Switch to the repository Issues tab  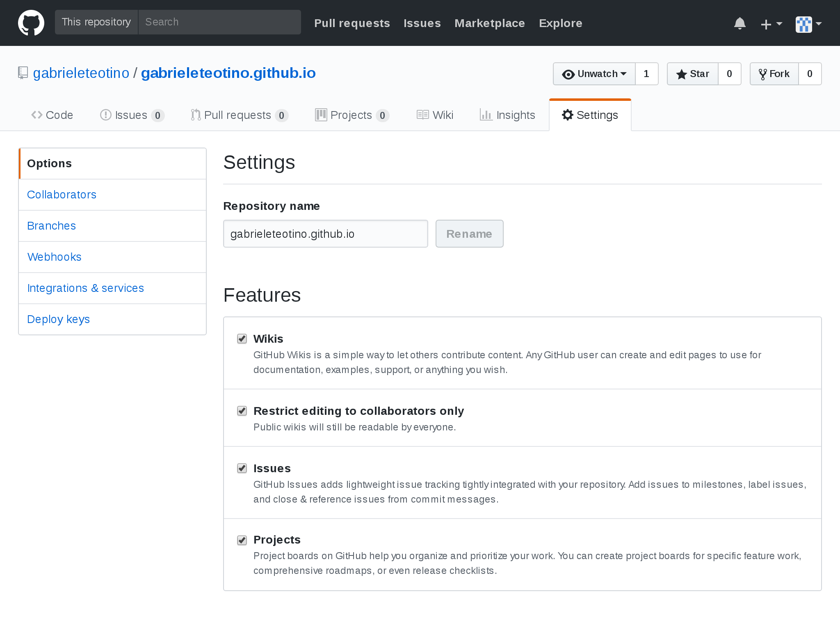132,115
